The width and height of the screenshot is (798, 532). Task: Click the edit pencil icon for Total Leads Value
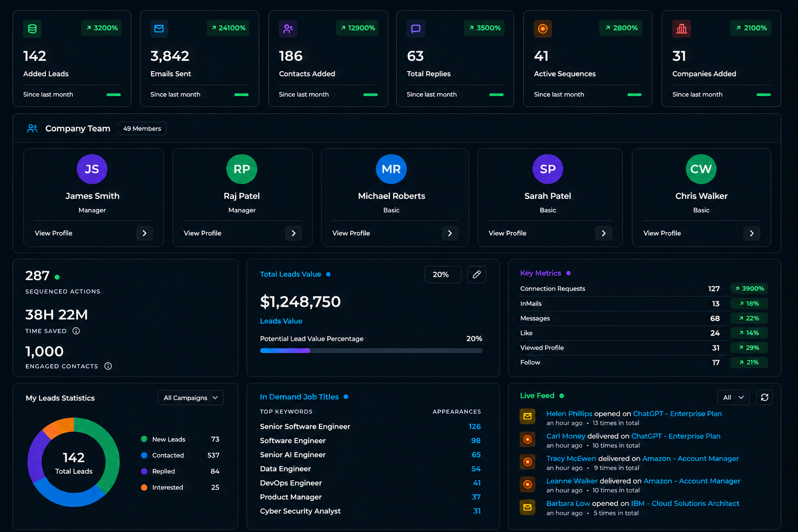(x=476, y=274)
